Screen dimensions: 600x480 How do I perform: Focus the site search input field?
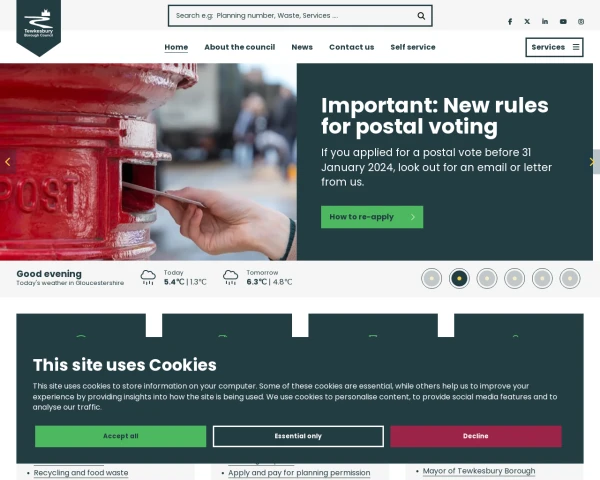point(293,16)
